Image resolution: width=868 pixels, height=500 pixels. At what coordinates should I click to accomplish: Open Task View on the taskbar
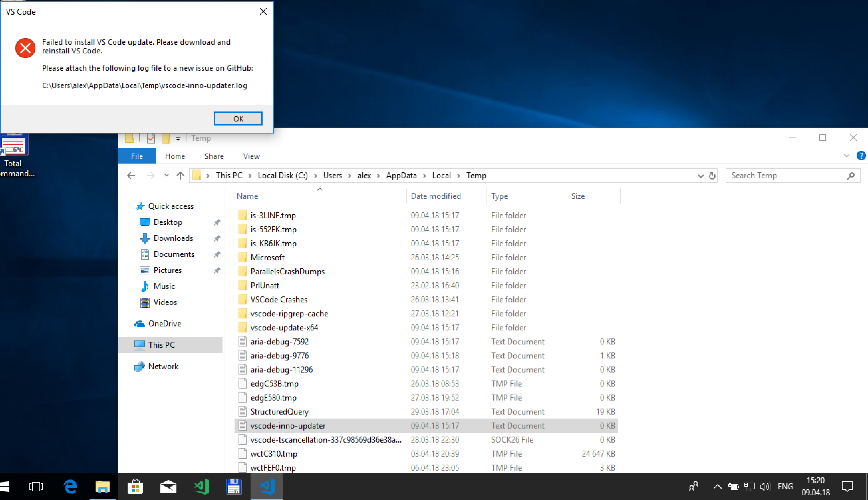[x=36, y=487]
